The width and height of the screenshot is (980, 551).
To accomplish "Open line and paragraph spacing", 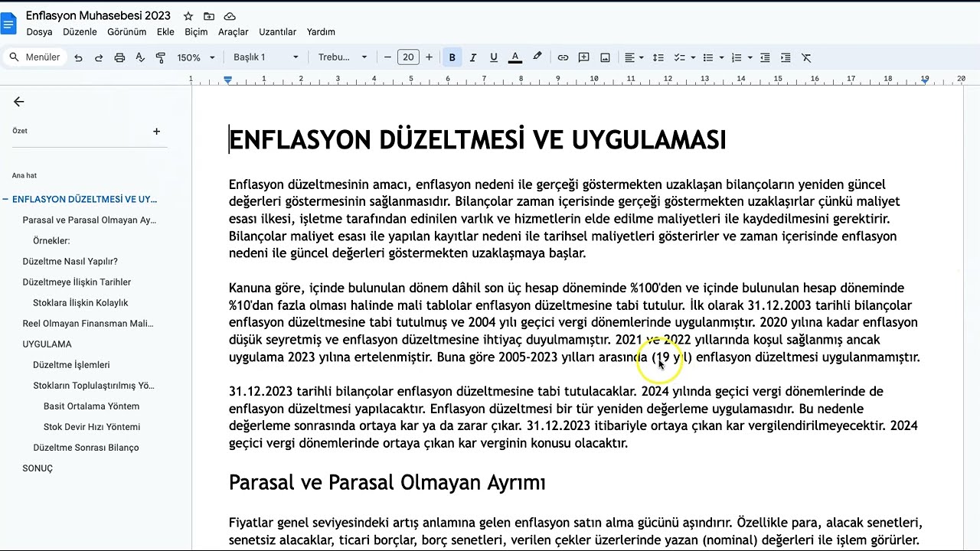I will [658, 57].
